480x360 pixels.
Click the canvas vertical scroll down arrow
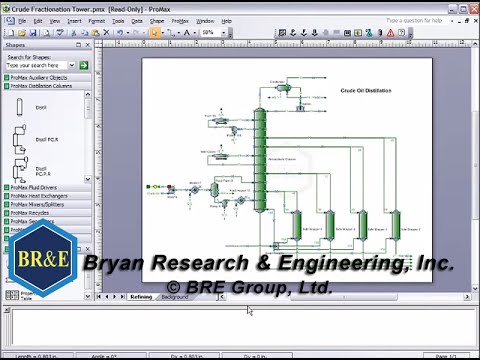475,289
